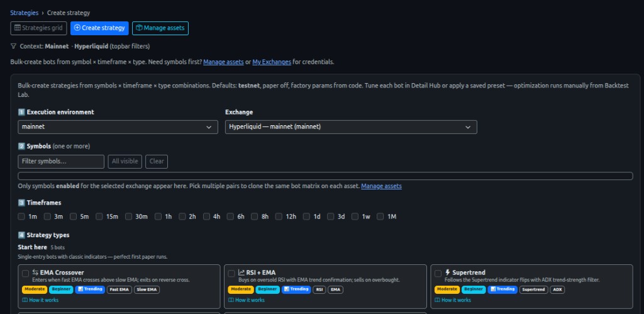Enable the 8h timeframe checkbox
644x314 pixels.
255,216
